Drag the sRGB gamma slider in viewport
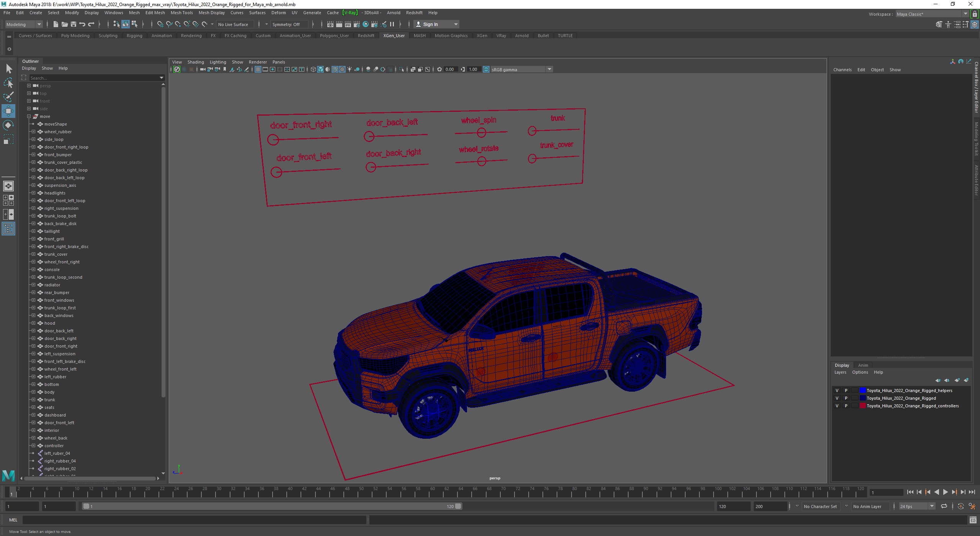The width and height of the screenshot is (980, 536). (462, 69)
